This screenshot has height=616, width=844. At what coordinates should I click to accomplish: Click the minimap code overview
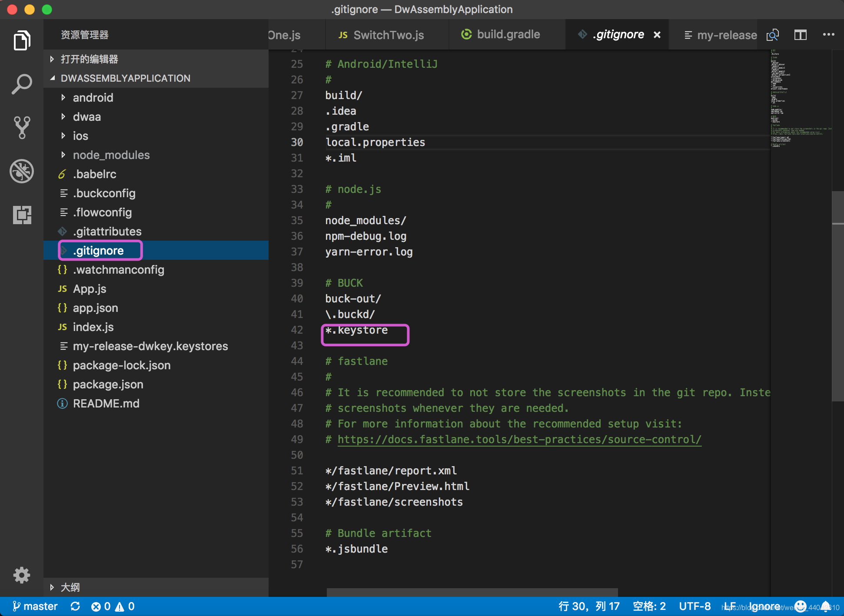tap(801, 99)
